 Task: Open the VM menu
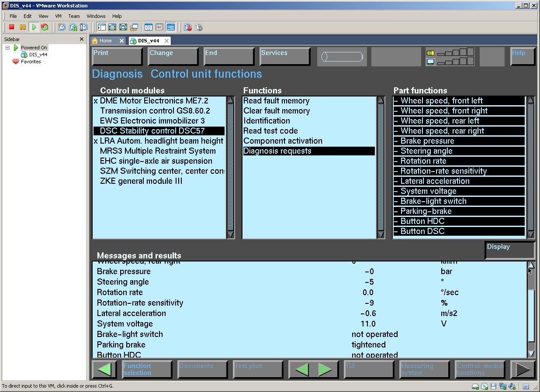tap(58, 16)
